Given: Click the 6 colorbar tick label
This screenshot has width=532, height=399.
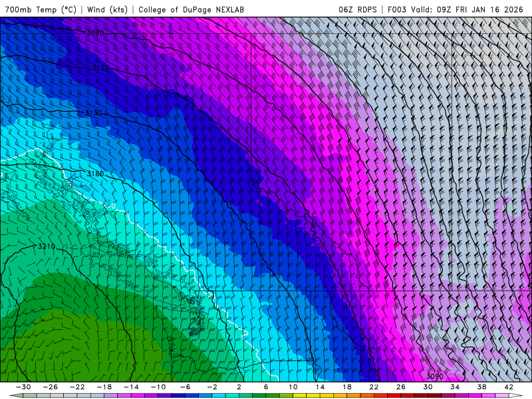Looking at the screenshot, I should coord(266,387).
